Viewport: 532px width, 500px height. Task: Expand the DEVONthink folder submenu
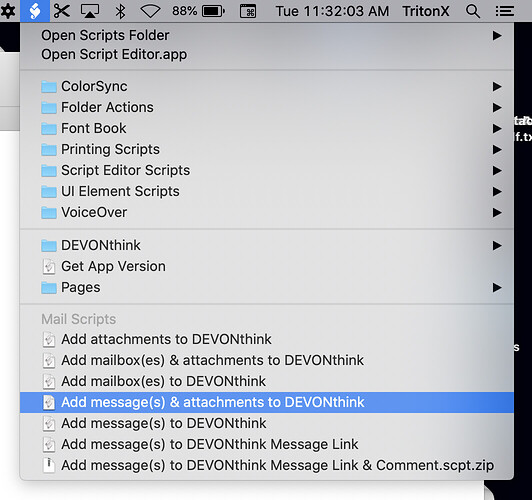267,245
